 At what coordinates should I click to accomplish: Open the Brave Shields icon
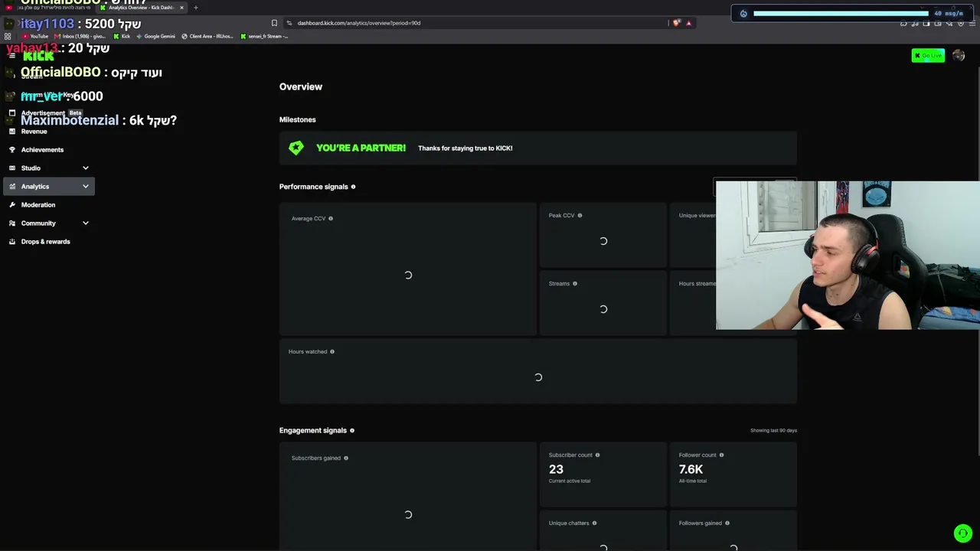click(x=676, y=23)
